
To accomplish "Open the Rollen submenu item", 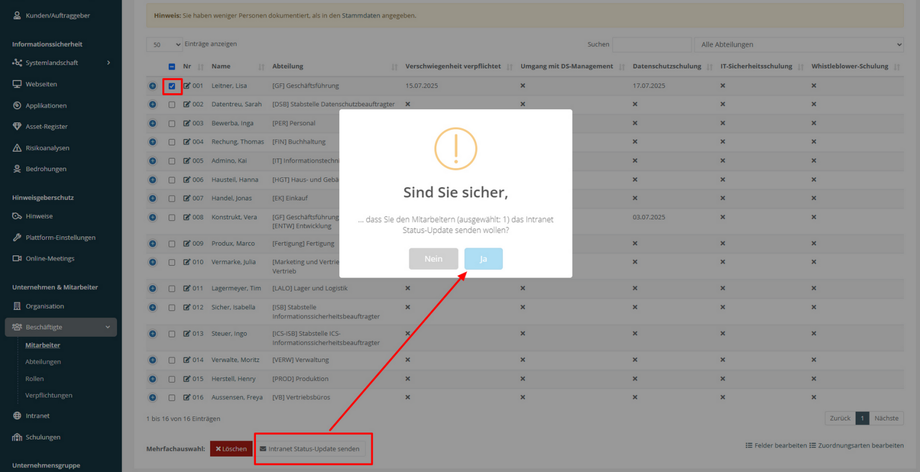I will (35, 379).
